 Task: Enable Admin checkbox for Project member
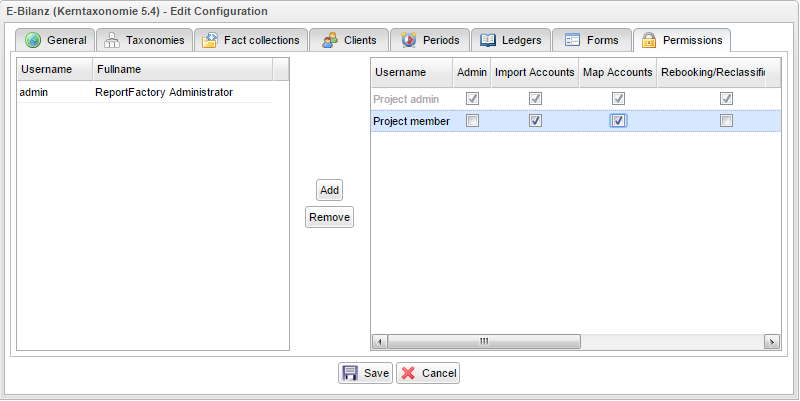(472, 121)
